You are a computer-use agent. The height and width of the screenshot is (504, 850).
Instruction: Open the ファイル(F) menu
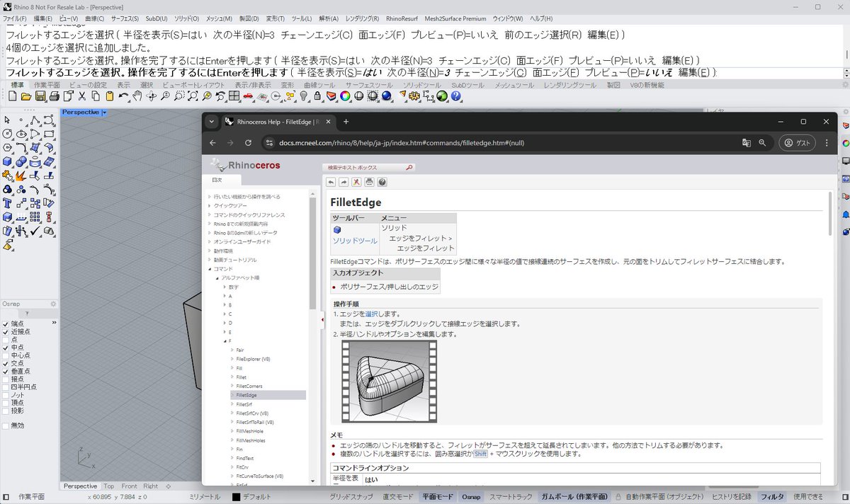point(15,18)
